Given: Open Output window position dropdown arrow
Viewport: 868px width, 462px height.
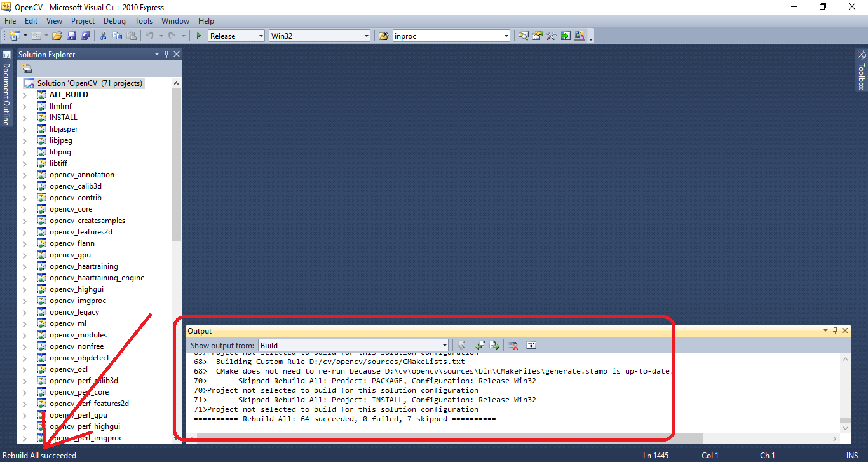Looking at the screenshot, I should coord(825,330).
